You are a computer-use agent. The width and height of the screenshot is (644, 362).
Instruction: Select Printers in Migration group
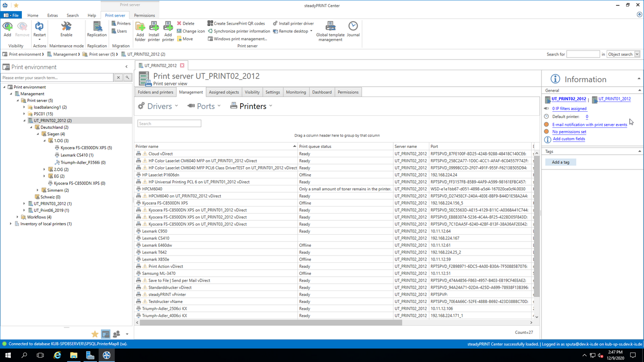(x=121, y=23)
